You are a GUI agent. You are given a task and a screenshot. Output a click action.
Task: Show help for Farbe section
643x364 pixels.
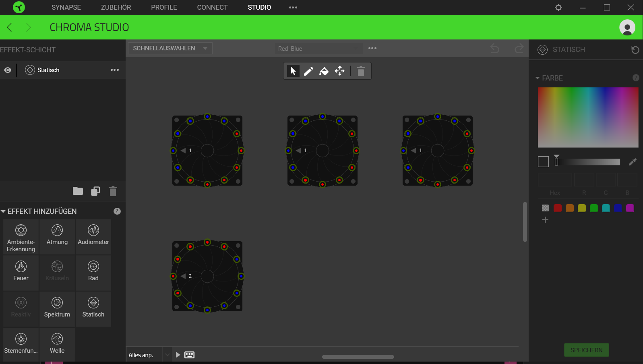pyautogui.click(x=636, y=78)
